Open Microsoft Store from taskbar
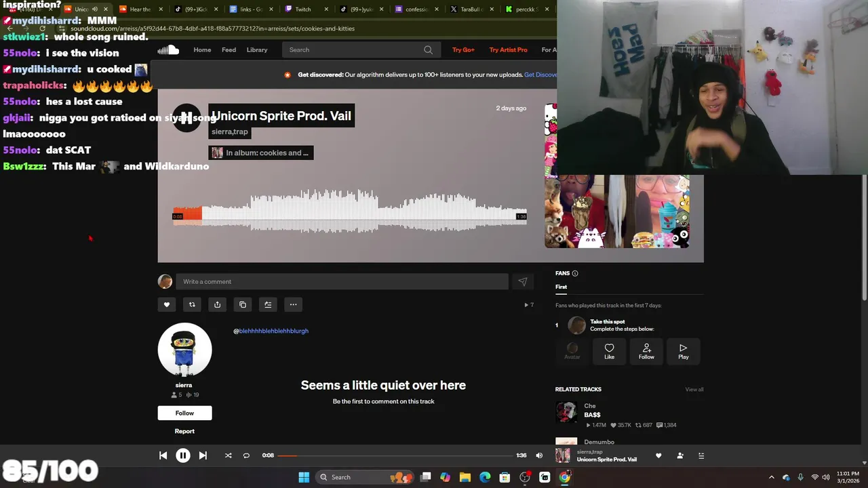This screenshot has height=488, width=868. 505,477
